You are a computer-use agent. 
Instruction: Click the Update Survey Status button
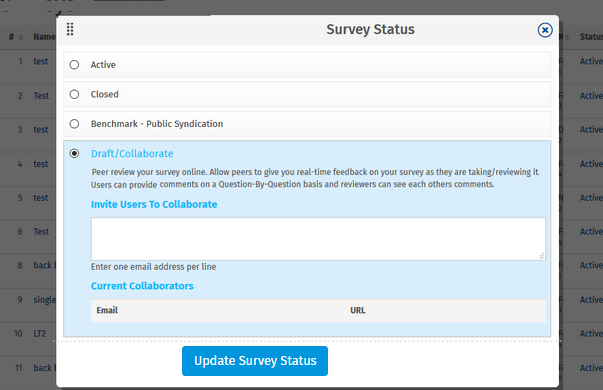(x=255, y=361)
